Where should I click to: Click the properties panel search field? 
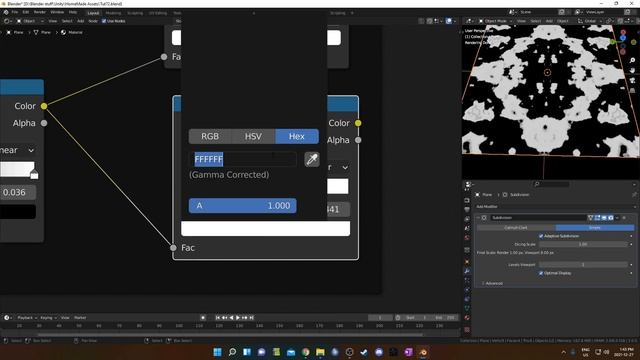551,184
